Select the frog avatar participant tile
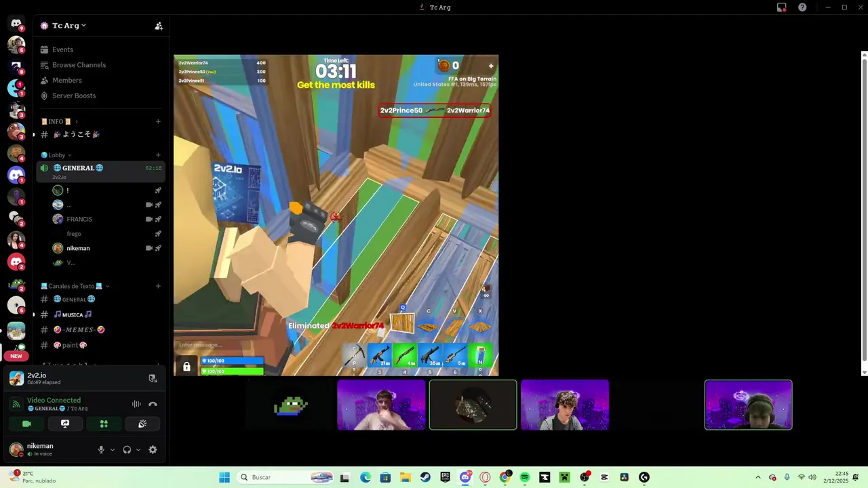The image size is (868, 488). [290, 405]
